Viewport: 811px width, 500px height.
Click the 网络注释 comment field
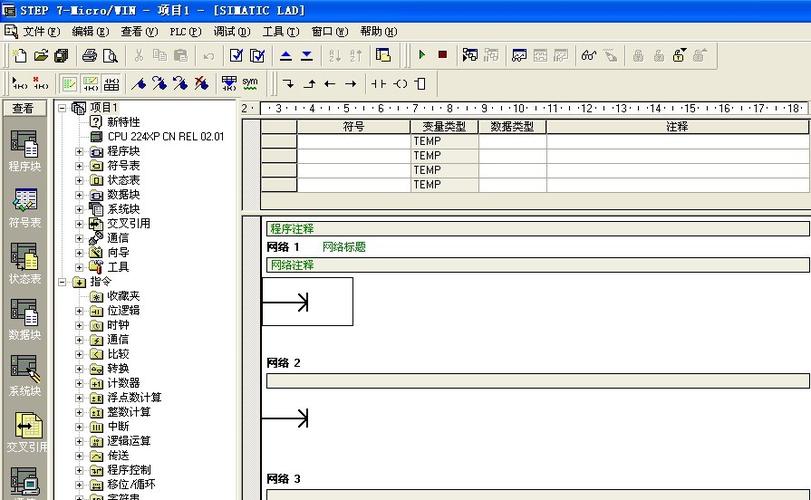(538, 265)
